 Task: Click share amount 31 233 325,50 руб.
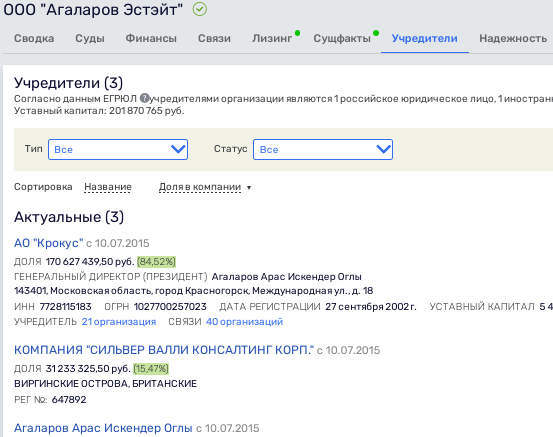[88, 369]
